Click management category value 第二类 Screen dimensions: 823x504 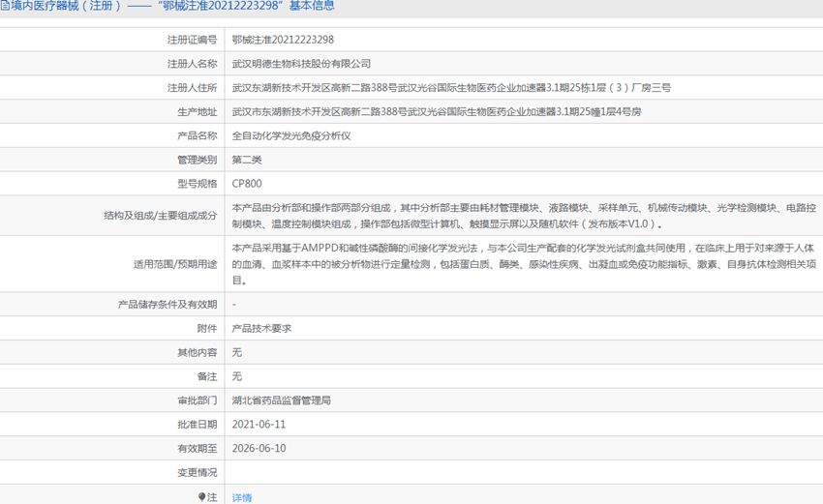[247, 160]
